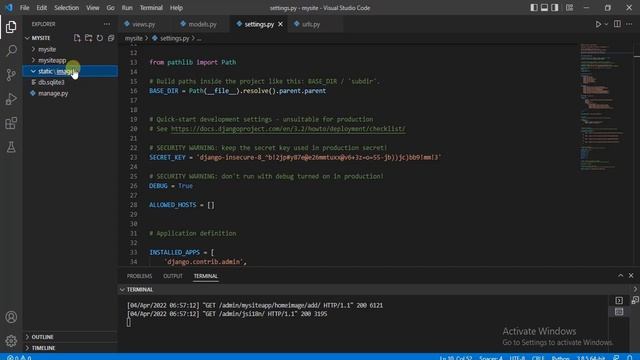Collapse all folders in Explorer
The width and height of the screenshot is (640, 360).
[111, 38]
